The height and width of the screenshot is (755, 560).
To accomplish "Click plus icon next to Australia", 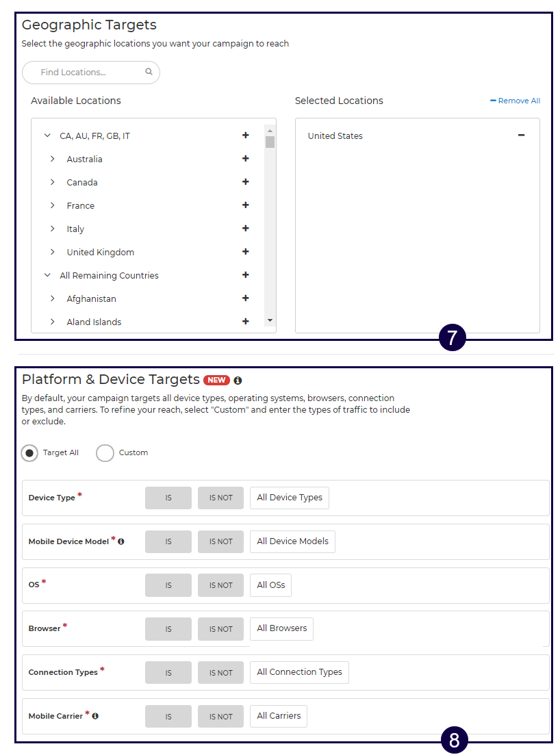I will (245, 159).
